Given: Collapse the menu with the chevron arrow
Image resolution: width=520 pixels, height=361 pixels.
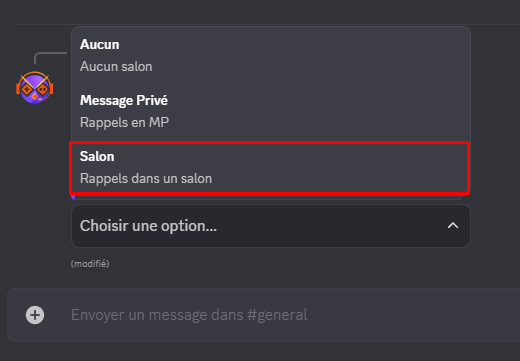Looking at the screenshot, I should 453,226.
